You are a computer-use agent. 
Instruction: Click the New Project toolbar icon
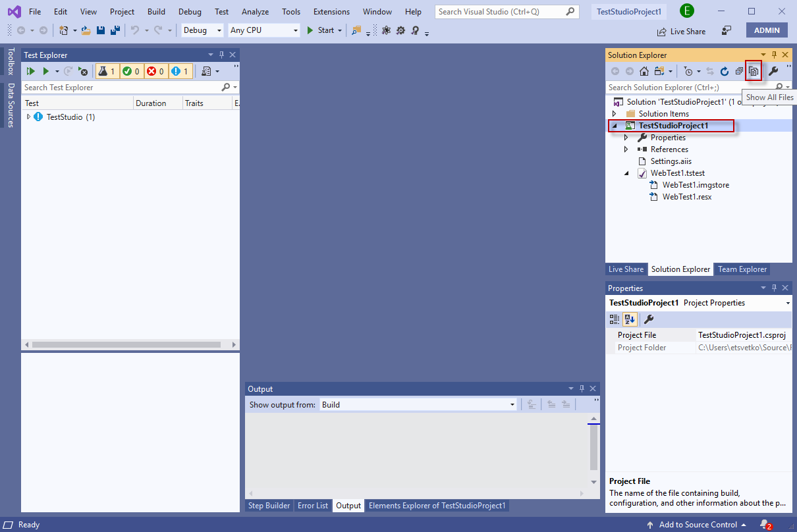click(63, 30)
